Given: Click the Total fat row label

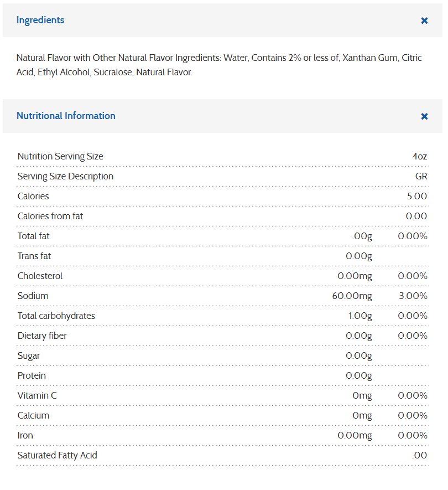Looking at the screenshot, I should click(34, 236).
